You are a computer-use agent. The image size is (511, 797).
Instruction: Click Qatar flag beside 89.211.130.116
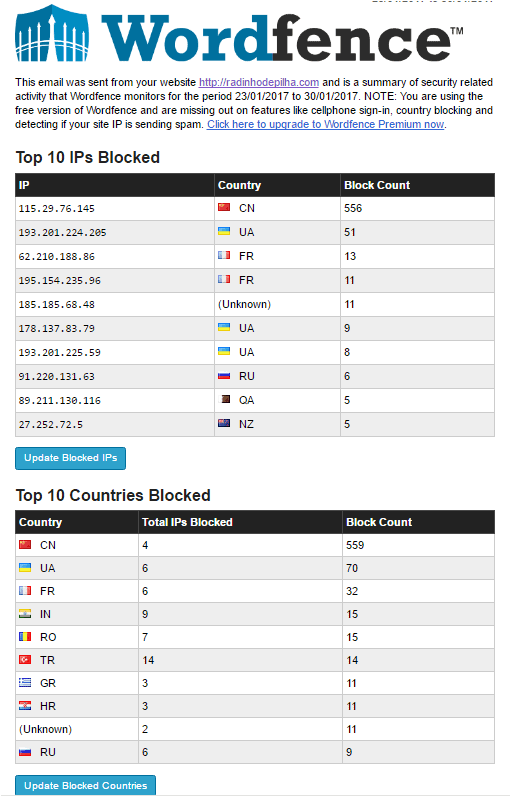[x=224, y=400]
